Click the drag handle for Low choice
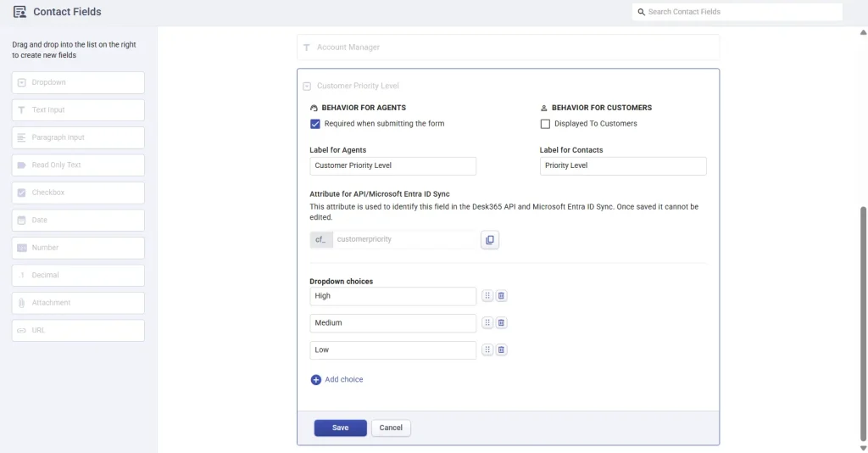Screen dimensions: 868x453 487,350
